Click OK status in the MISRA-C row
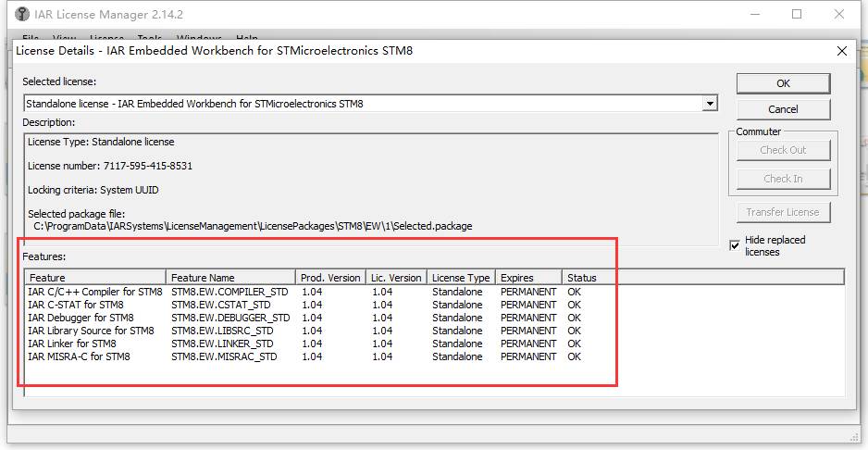868x450 pixels. [x=574, y=356]
